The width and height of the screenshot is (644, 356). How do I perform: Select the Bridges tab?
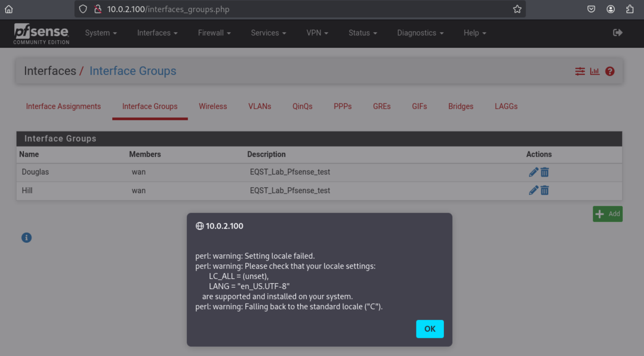coord(460,107)
